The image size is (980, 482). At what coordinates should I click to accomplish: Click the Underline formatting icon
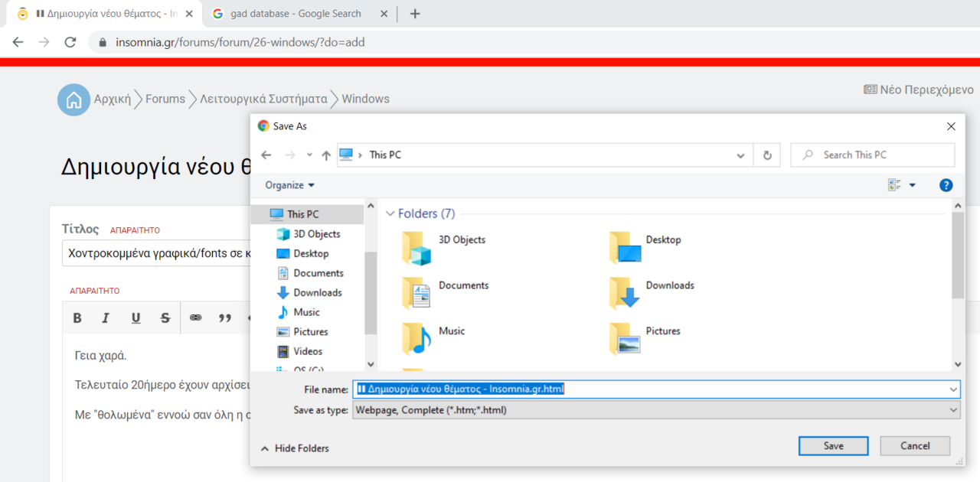click(x=136, y=318)
